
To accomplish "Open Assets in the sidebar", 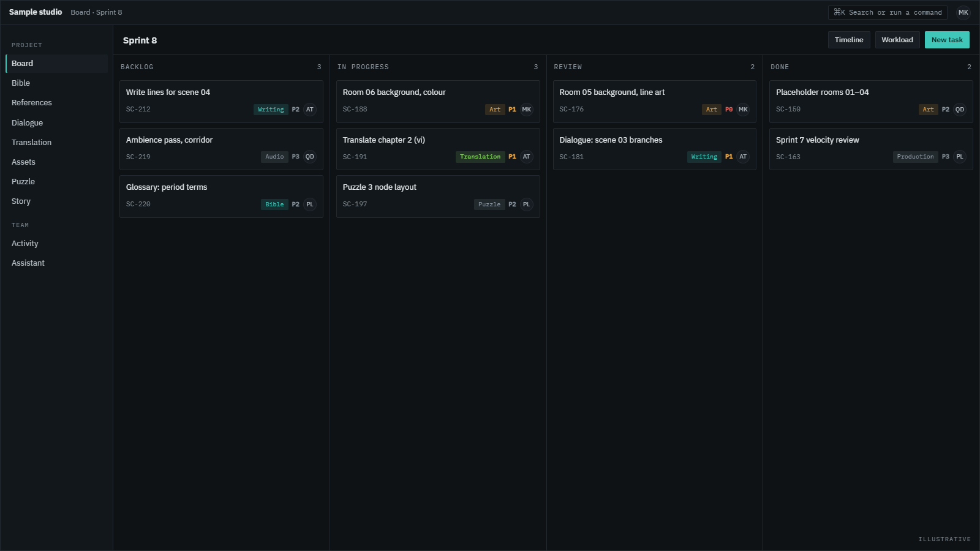I will point(56,162).
